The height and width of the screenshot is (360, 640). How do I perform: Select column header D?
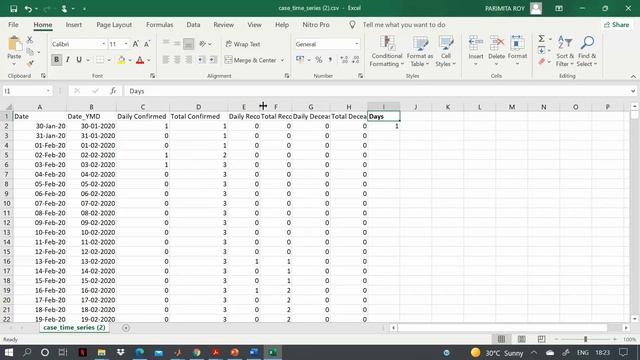click(x=198, y=107)
